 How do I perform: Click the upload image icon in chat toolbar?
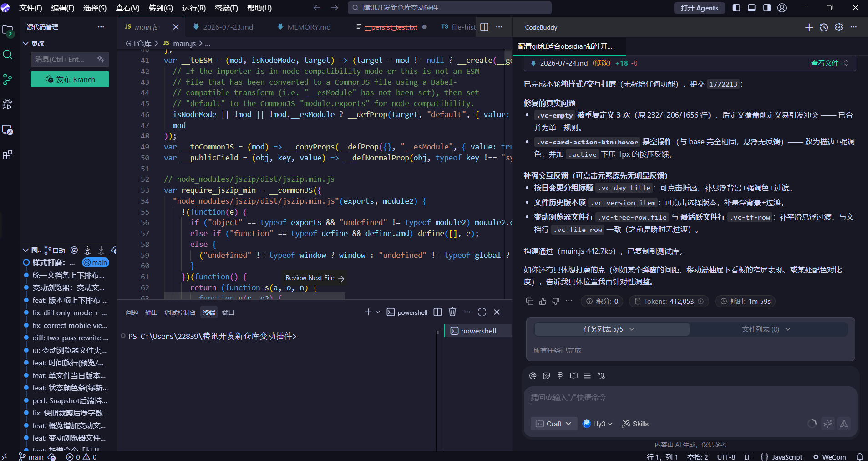point(547,376)
